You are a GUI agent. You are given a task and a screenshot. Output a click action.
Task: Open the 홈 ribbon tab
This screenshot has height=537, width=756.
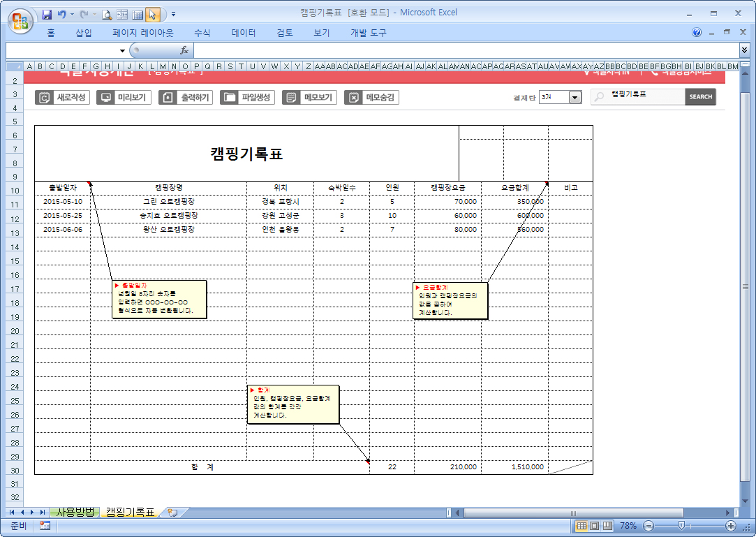51,33
